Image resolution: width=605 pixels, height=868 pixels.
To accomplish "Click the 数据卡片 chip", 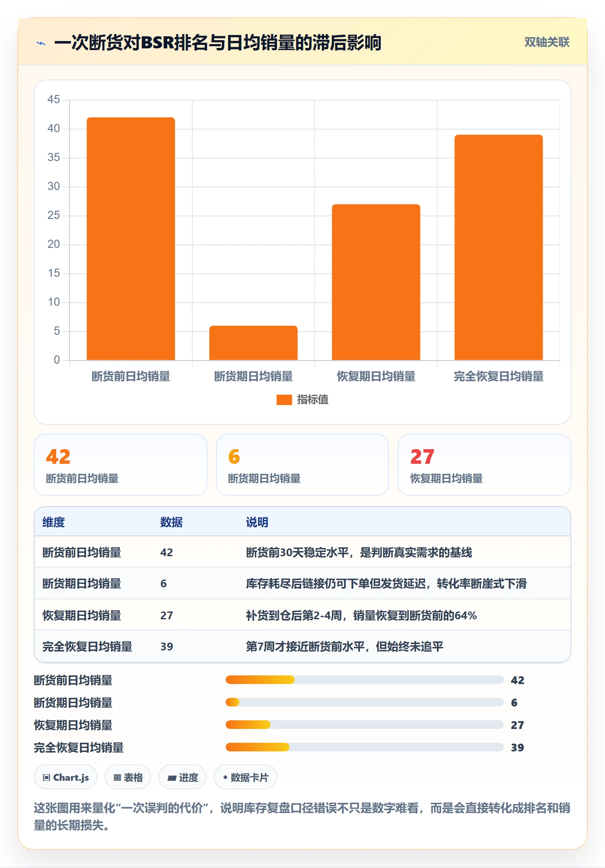I will [245, 777].
